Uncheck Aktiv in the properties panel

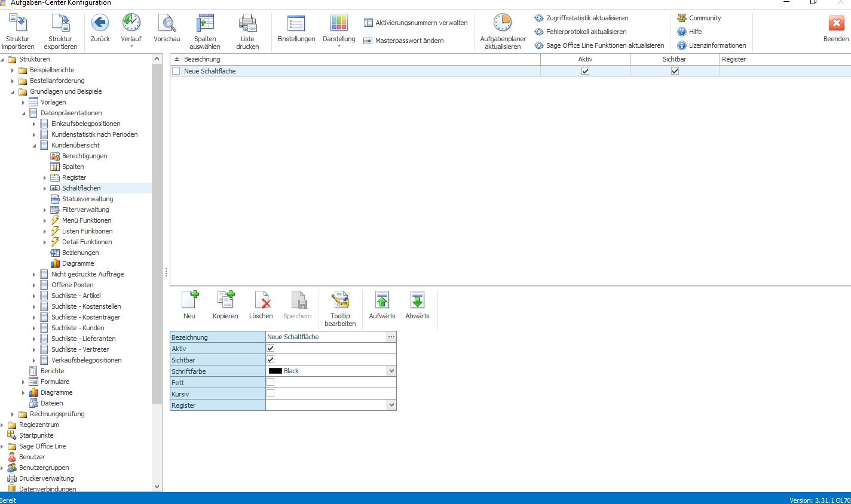[x=270, y=348]
